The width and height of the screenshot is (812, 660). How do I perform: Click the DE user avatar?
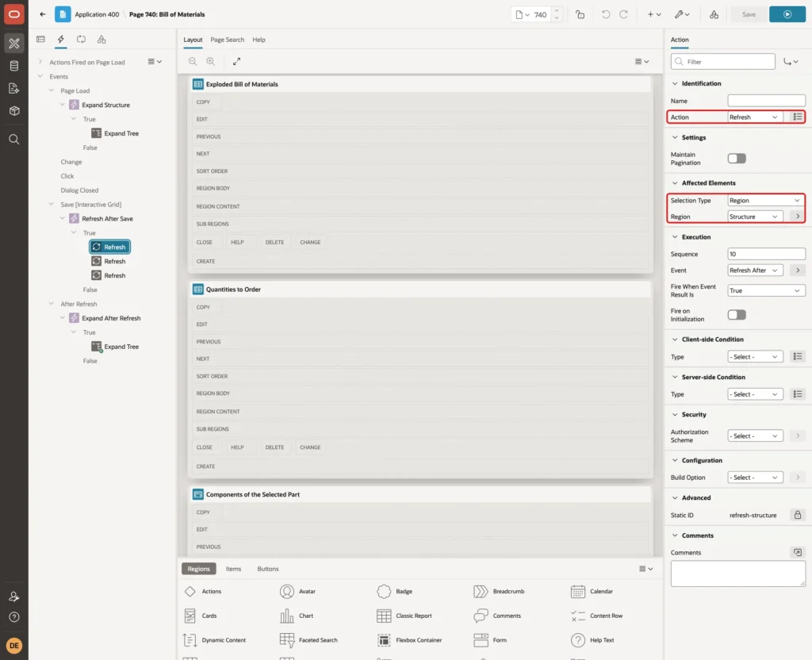pyautogui.click(x=14, y=646)
